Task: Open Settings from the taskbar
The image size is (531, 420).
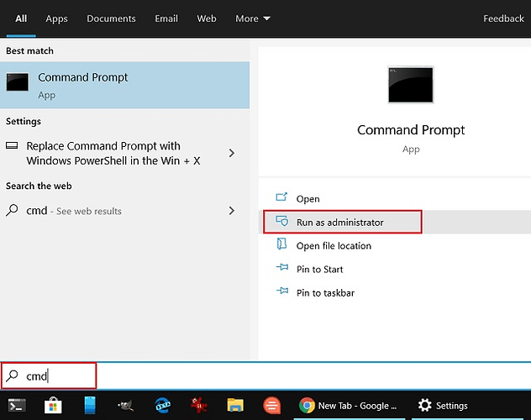Action: 443,406
